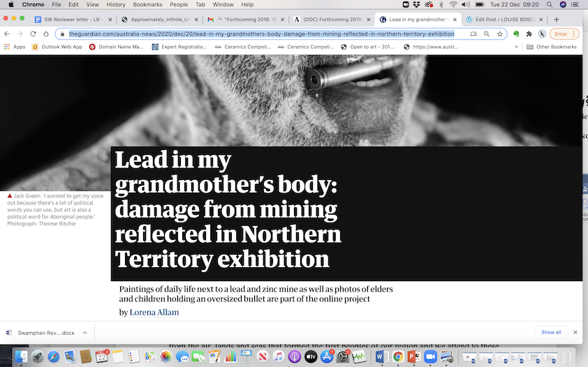Expand options for Swamphen Rev docx download
588x367 pixels.
(x=84, y=332)
